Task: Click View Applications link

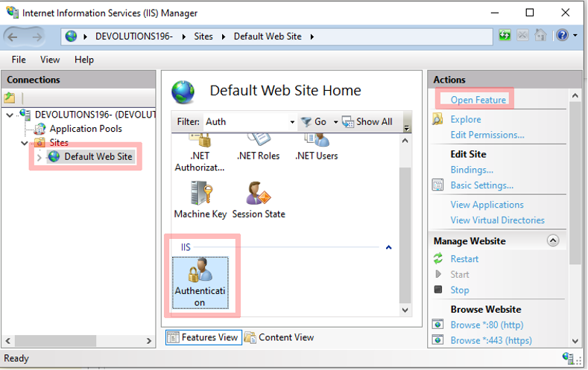Action: pyautogui.click(x=487, y=205)
